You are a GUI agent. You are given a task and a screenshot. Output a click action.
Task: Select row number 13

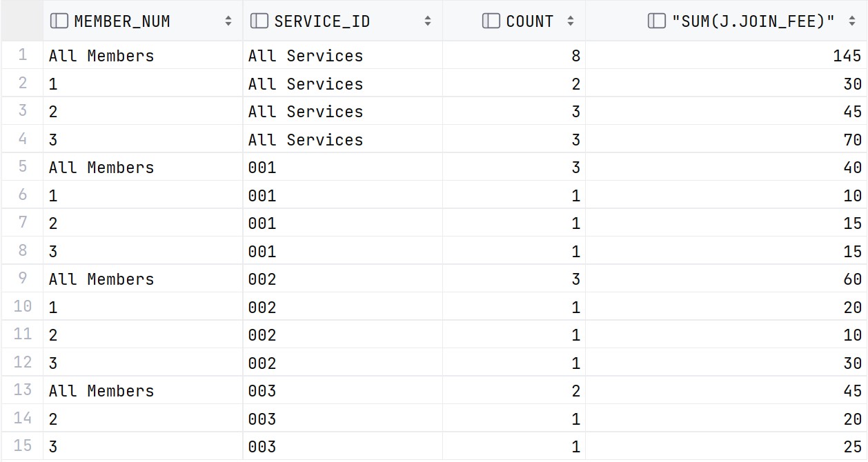(22, 390)
